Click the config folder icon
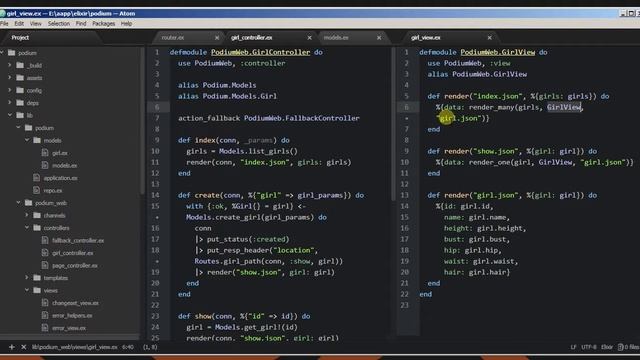This screenshot has height=360, width=640. click(x=20, y=90)
